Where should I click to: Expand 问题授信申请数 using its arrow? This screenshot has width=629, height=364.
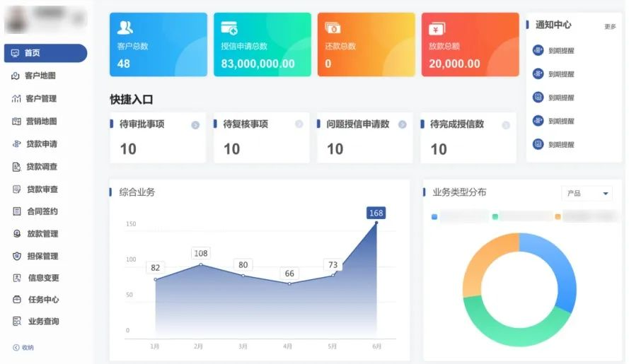tap(402, 124)
